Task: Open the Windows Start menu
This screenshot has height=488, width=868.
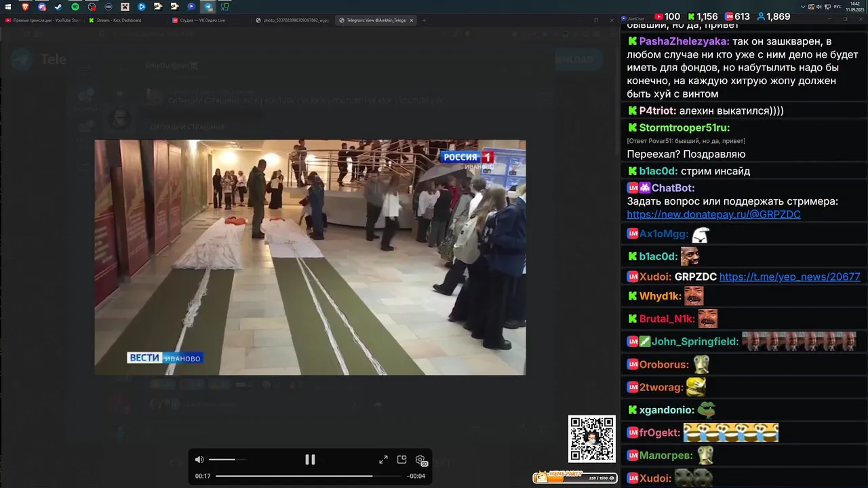Action: click(x=8, y=7)
